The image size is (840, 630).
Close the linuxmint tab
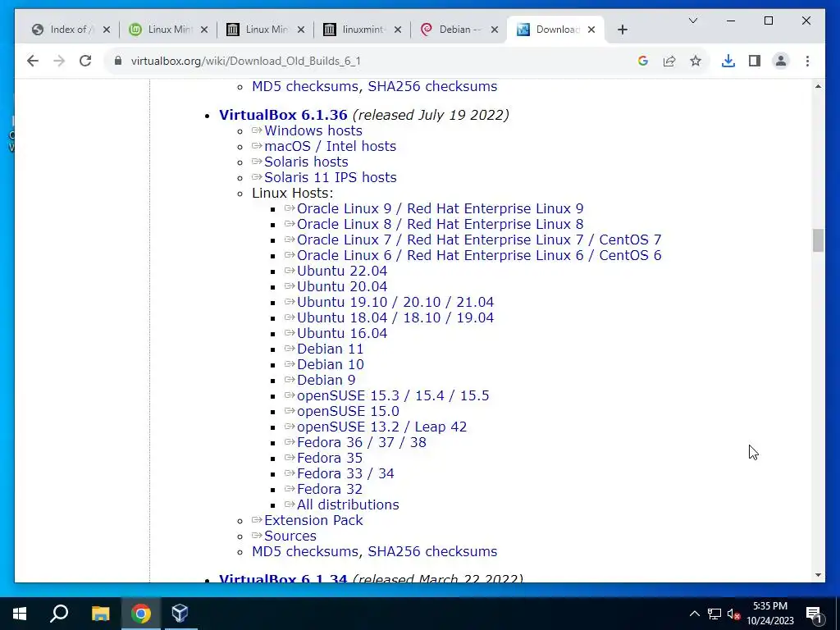398,30
